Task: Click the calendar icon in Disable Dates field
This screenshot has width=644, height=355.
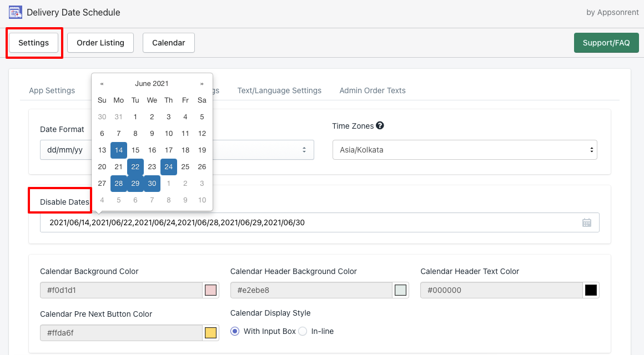Action: coord(587,222)
